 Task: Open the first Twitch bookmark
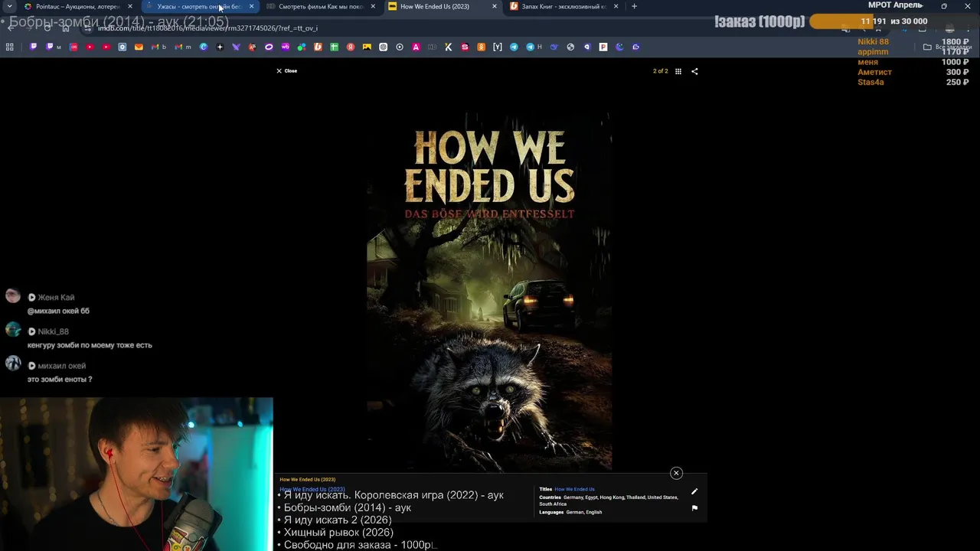click(33, 47)
